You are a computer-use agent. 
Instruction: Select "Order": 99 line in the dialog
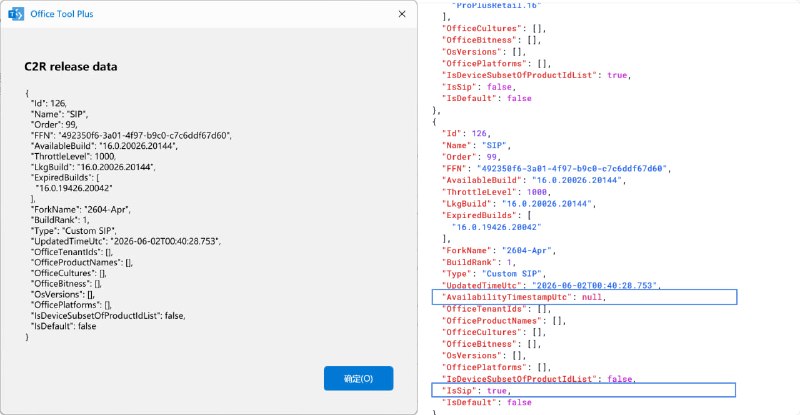(54, 125)
